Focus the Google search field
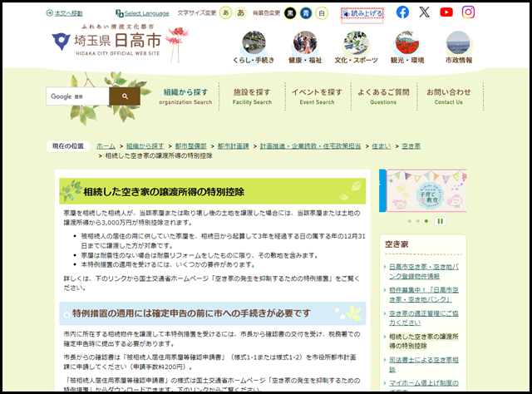Image resolution: width=532 pixels, height=394 pixels. (77, 96)
